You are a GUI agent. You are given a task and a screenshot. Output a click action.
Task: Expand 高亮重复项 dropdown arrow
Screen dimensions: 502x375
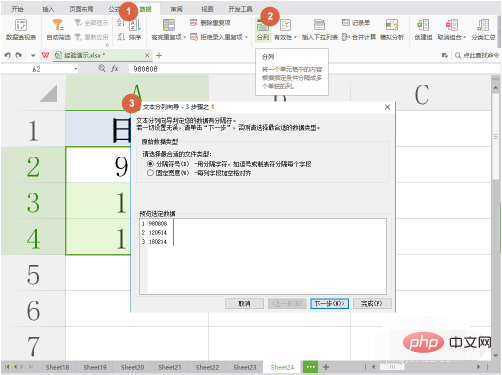[184, 37]
